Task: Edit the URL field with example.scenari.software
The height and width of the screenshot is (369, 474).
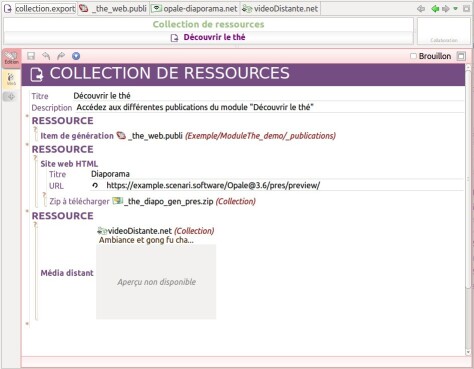Action: [284, 186]
